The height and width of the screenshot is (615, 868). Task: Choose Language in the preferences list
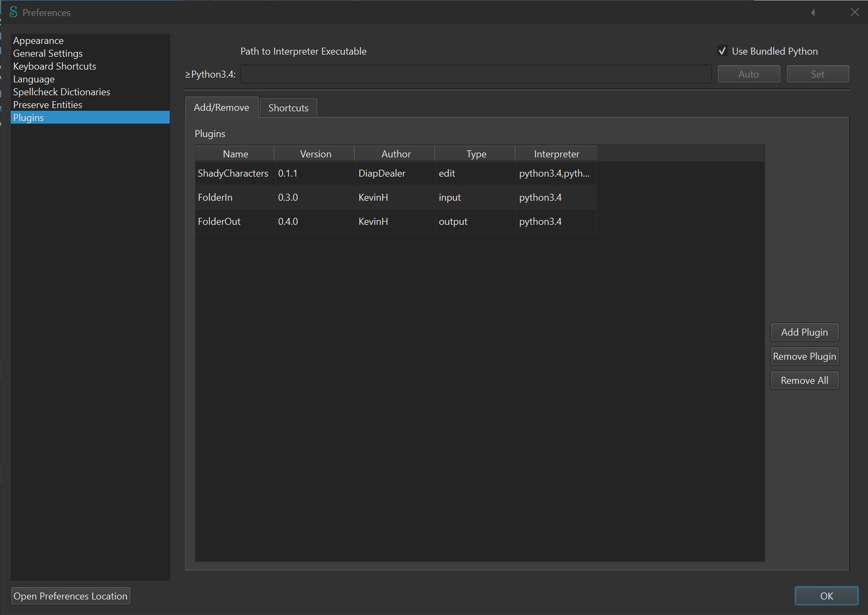tap(34, 79)
